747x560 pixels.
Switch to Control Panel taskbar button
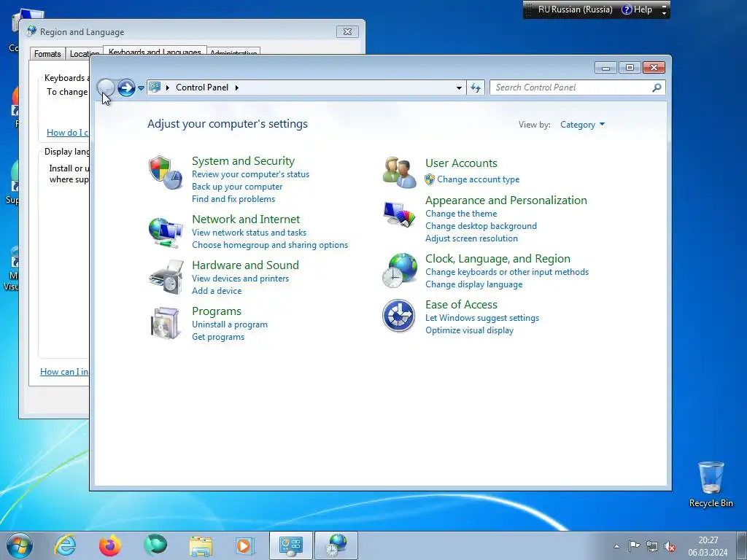point(290,545)
